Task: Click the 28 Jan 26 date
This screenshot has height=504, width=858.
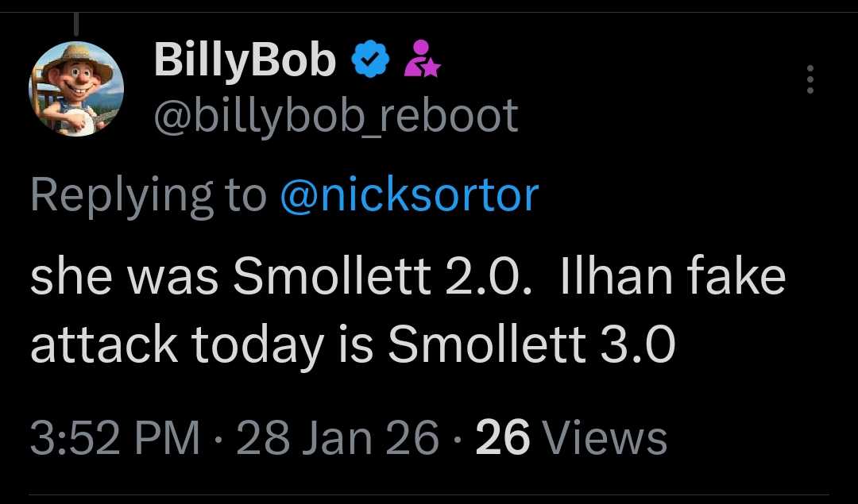Action: click(337, 437)
